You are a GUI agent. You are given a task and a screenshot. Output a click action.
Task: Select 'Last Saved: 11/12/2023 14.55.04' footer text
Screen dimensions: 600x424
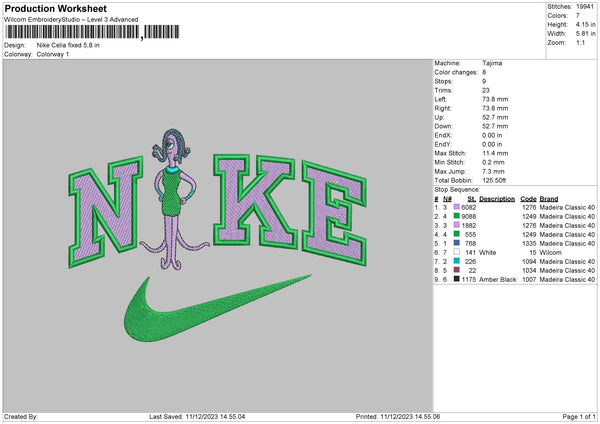[x=197, y=416]
